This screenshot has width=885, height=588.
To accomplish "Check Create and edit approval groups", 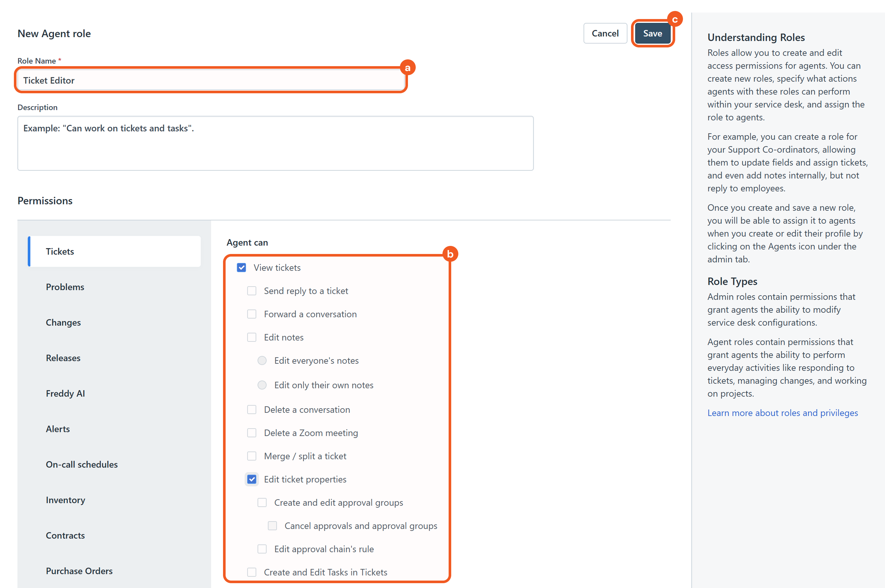I will [262, 503].
